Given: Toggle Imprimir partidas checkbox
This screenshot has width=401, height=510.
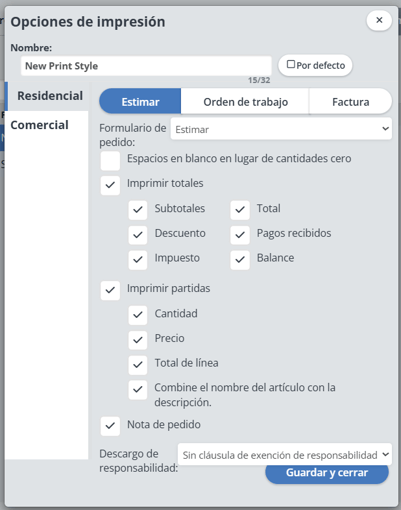Looking at the screenshot, I should click(x=110, y=290).
